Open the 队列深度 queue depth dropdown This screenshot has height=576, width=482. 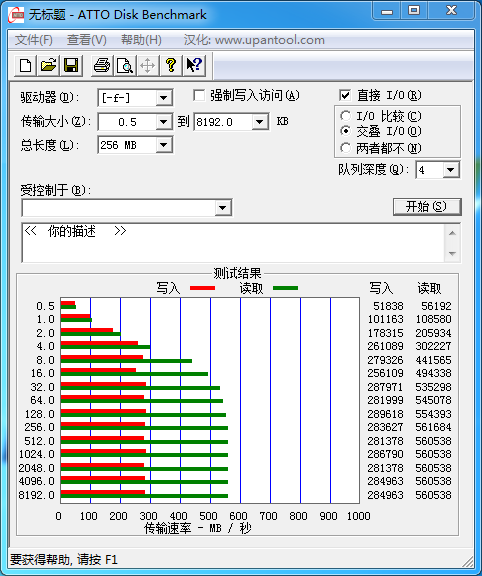click(x=450, y=170)
